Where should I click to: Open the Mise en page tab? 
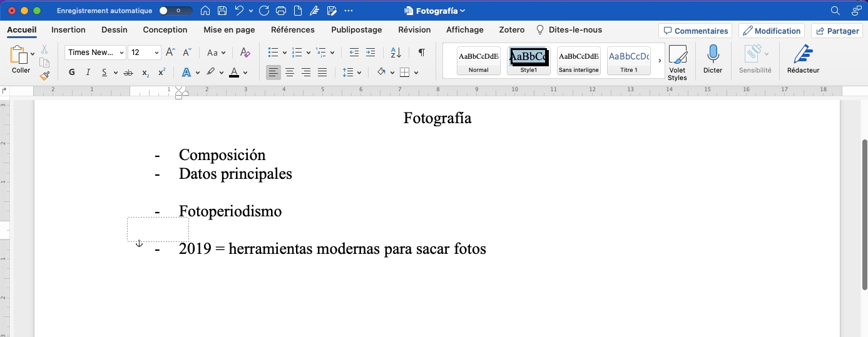[x=229, y=30]
